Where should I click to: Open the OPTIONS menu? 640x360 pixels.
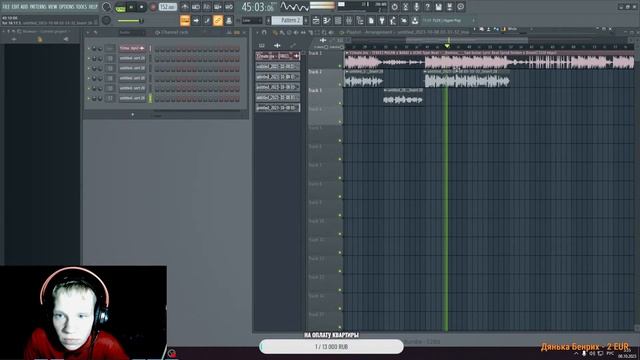67,7
